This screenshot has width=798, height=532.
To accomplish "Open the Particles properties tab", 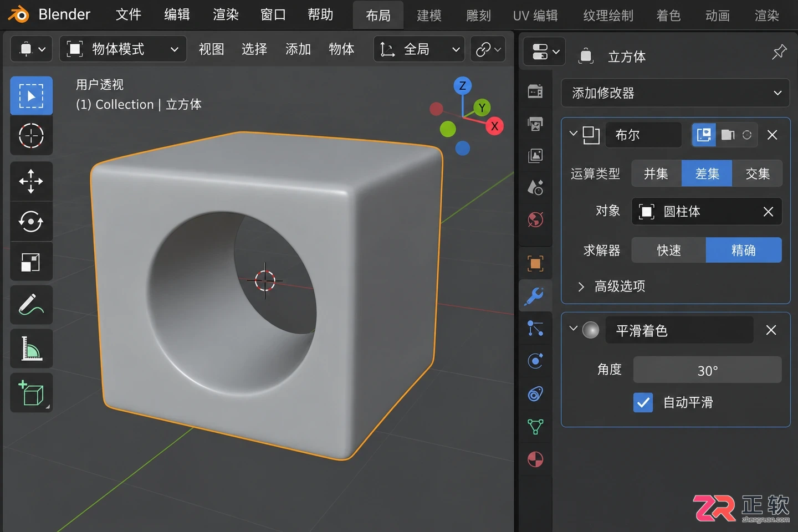I will (x=535, y=329).
